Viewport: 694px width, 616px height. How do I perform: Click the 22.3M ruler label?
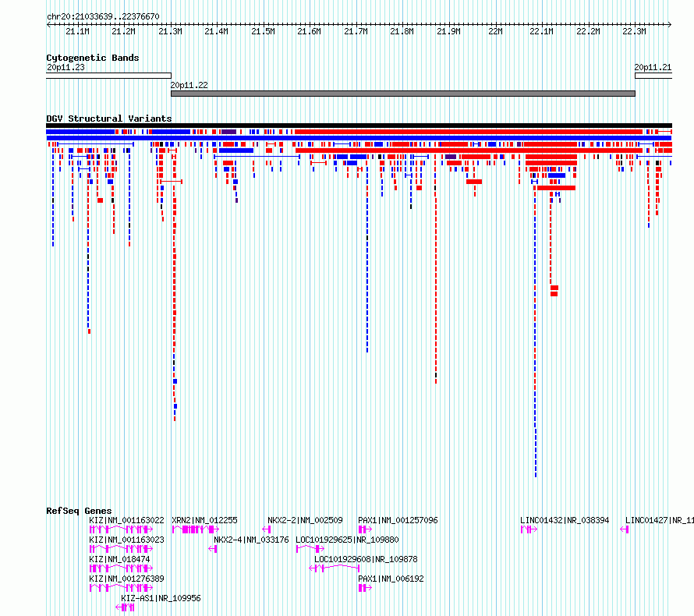[x=634, y=31]
